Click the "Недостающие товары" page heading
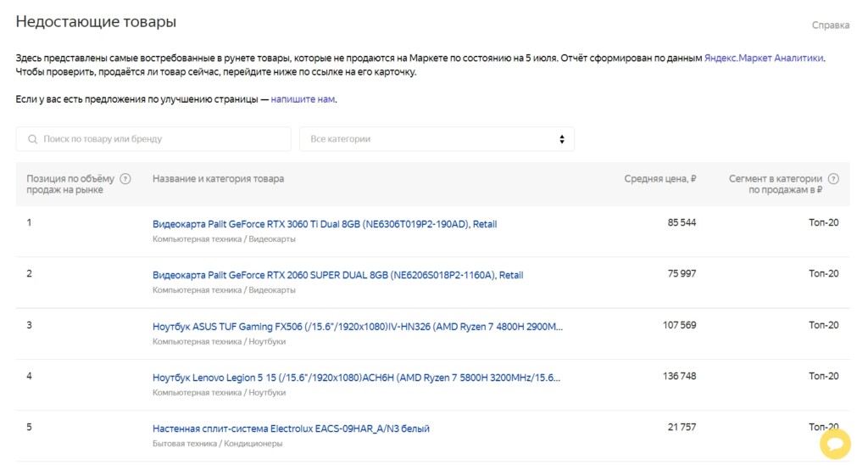The width and height of the screenshot is (868, 465). (x=97, y=22)
